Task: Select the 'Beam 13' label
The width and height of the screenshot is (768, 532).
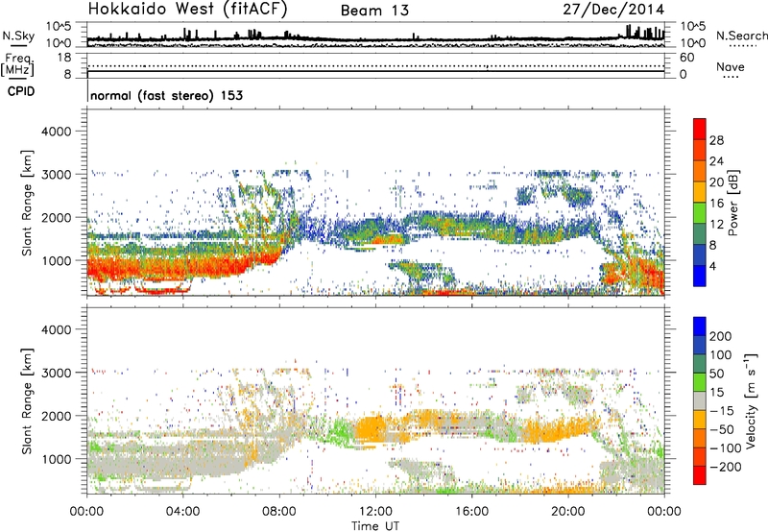Action: pyautogui.click(x=374, y=11)
